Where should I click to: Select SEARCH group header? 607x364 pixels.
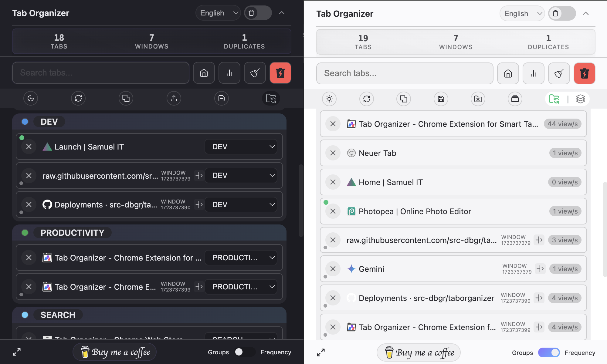pos(149,315)
